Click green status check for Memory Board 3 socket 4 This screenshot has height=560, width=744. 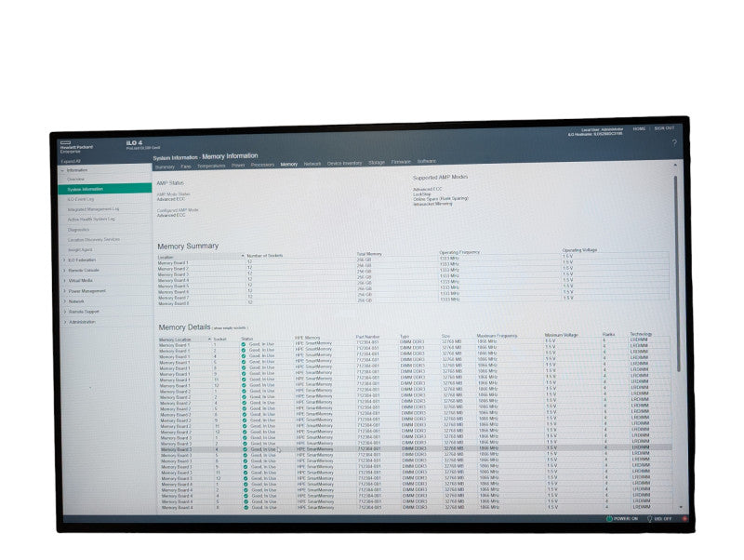(x=246, y=449)
